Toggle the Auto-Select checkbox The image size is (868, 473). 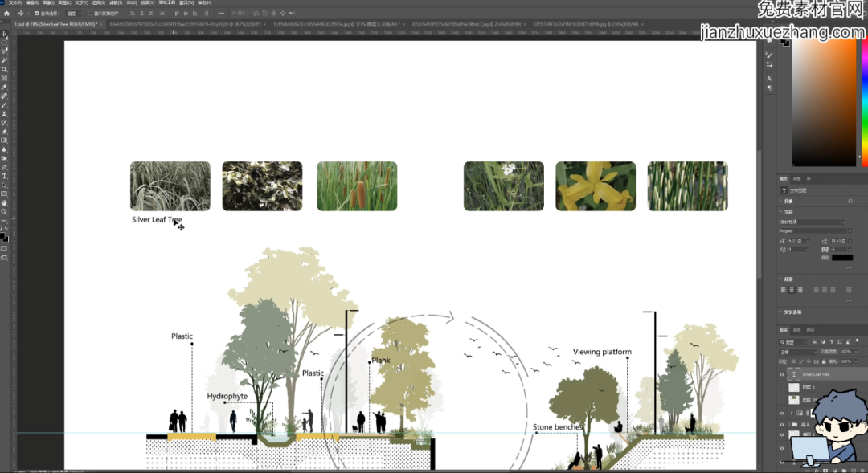37,14
